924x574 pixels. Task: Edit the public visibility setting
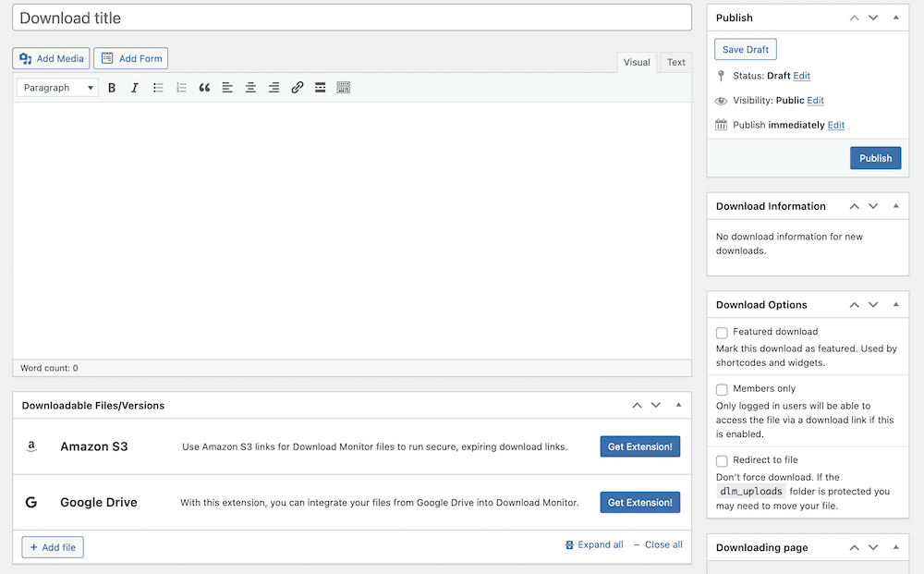coord(816,101)
